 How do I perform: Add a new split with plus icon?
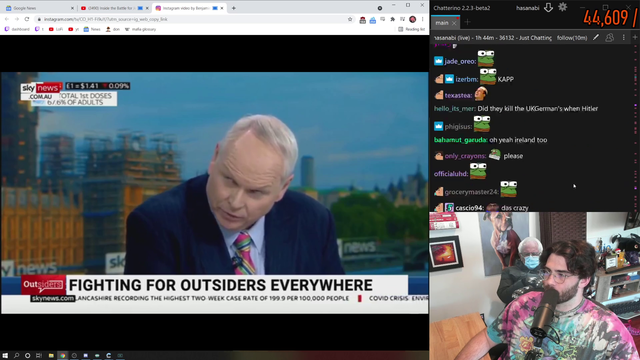(x=635, y=38)
